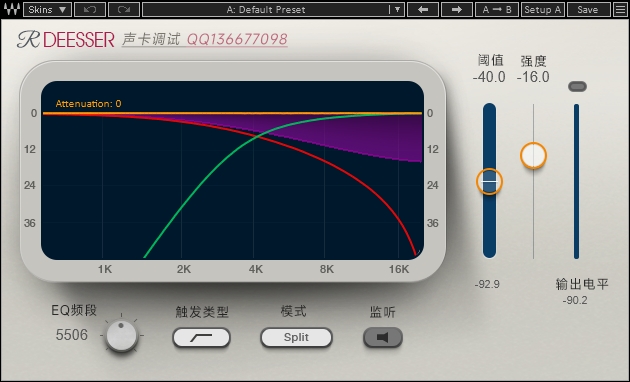The width and height of the screenshot is (630, 382).
Task: Expand the preset list arrow
Action: click(x=397, y=10)
